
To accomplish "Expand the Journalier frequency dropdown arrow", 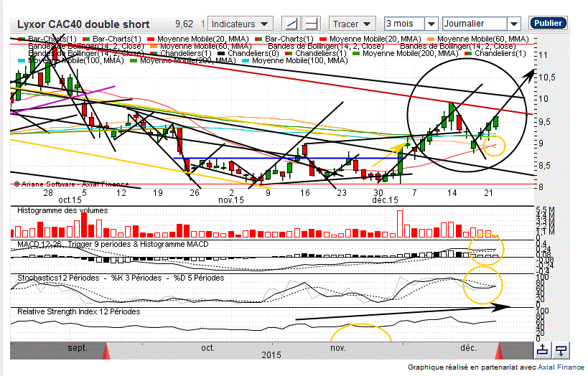I will click(x=514, y=24).
